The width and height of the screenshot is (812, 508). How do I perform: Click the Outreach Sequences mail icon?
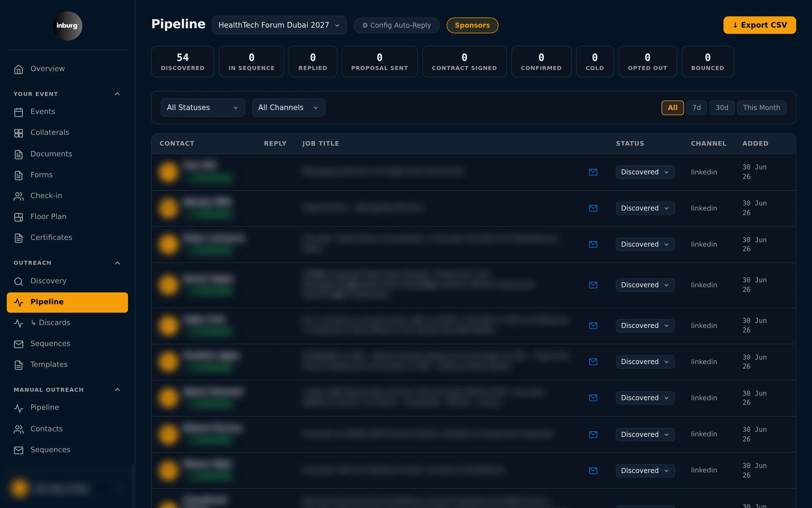pos(19,344)
